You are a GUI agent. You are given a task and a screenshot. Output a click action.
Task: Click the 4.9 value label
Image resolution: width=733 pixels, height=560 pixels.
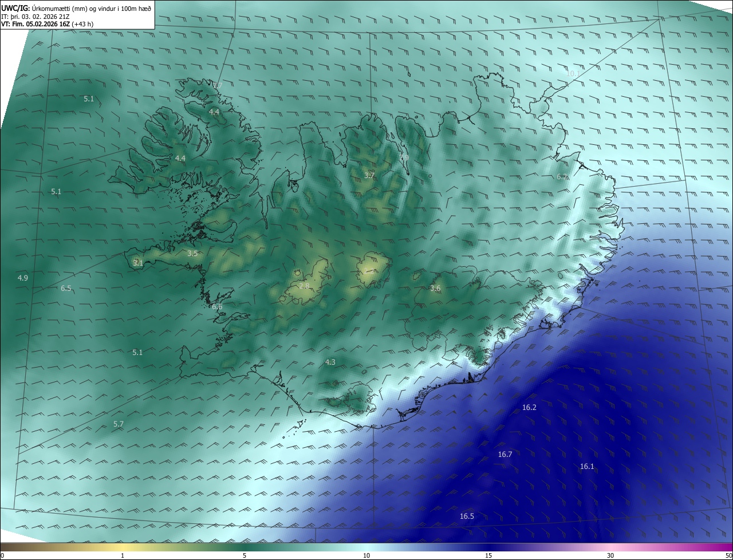(x=23, y=278)
